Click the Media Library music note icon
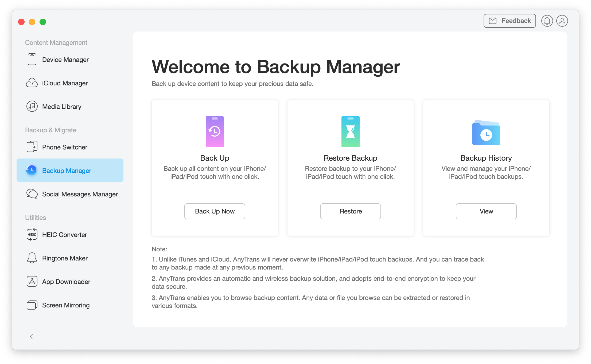Viewport: 591px width, 364px height. click(x=32, y=106)
